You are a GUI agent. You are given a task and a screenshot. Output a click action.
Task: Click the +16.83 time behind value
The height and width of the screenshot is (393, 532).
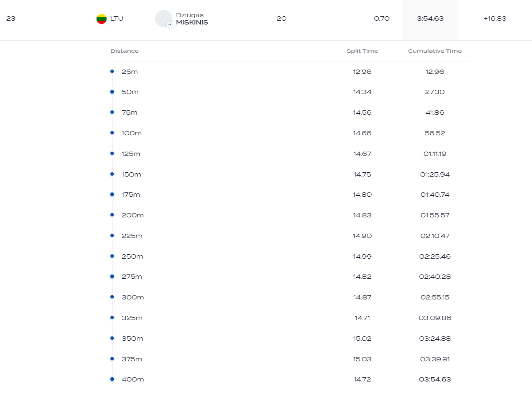pyautogui.click(x=495, y=19)
